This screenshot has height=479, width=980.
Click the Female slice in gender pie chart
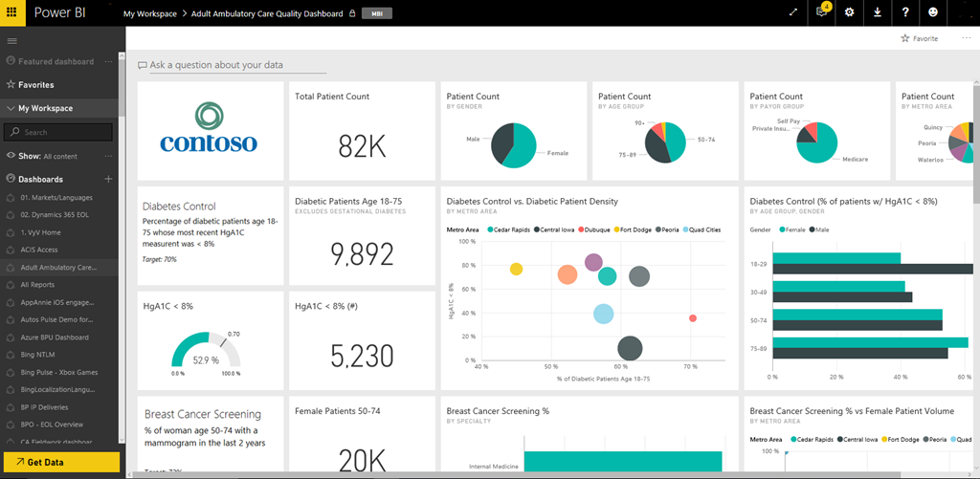pos(522,148)
